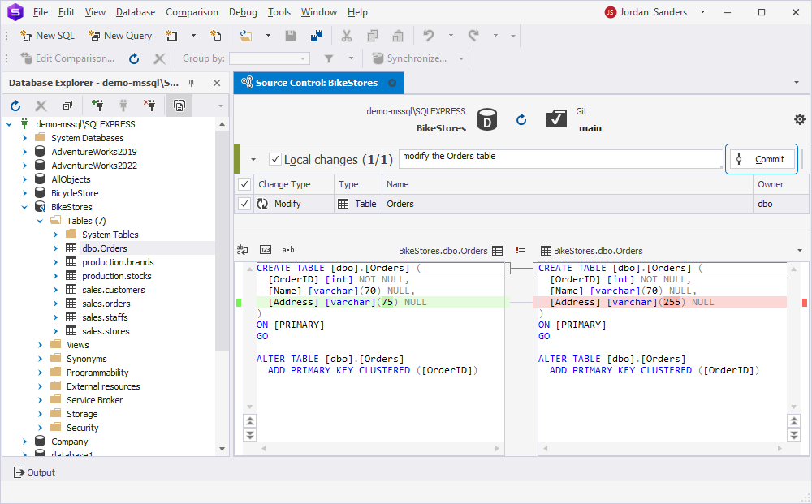This screenshot has height=504, width=812.
Task: Click the commit message input field
Action: click(561, 159)
